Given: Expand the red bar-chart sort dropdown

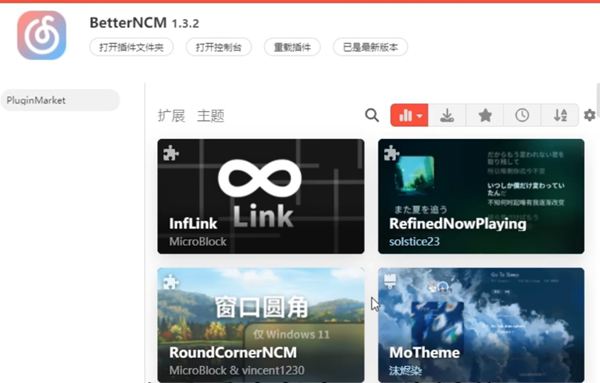Looking at the screenshot, I should [409, 115].
